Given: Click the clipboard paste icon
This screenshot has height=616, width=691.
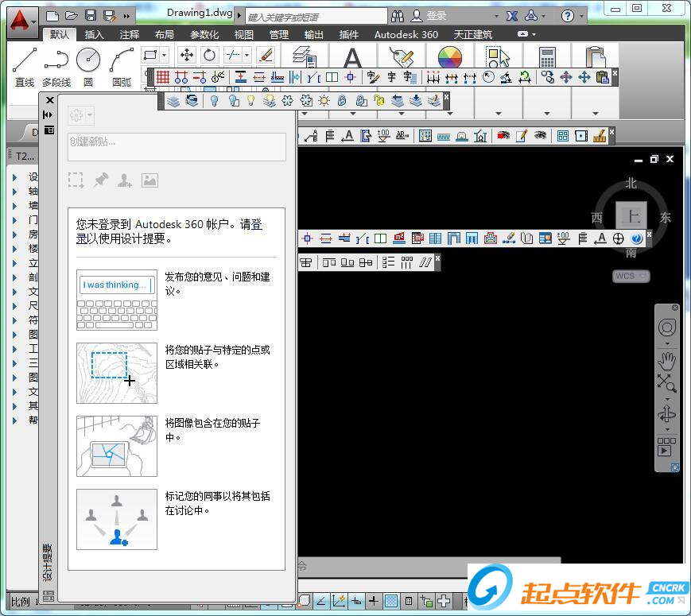Looking at the screenshot, I should pyautogui.click(x=596, y=58).
